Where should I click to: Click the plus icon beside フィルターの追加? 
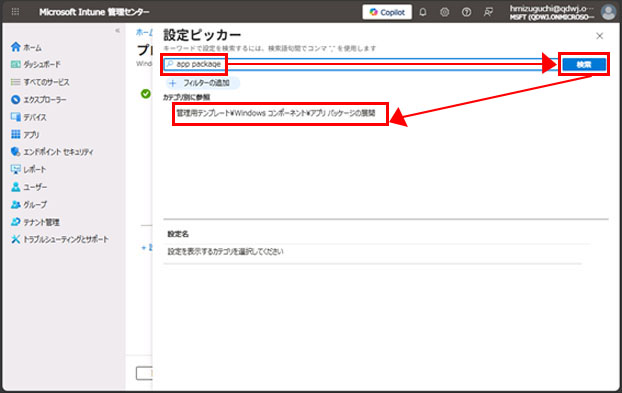click(x=173, y=83)
